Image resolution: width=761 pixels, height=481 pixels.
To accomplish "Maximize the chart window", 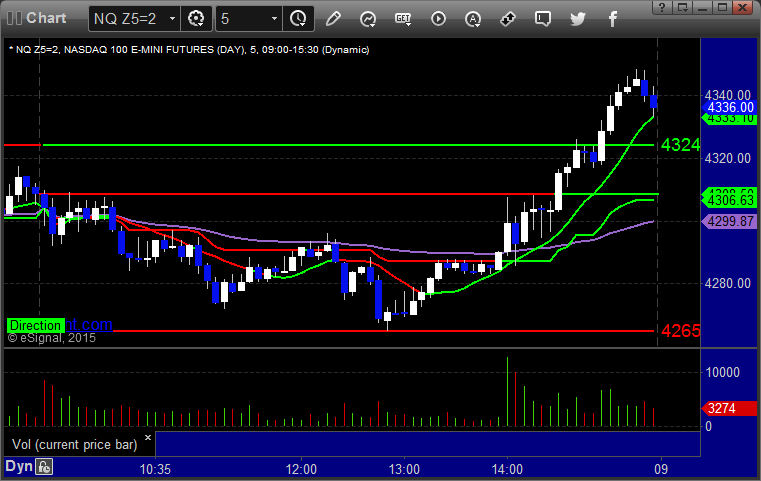I will pyautogui.click(x=723, y=7).
